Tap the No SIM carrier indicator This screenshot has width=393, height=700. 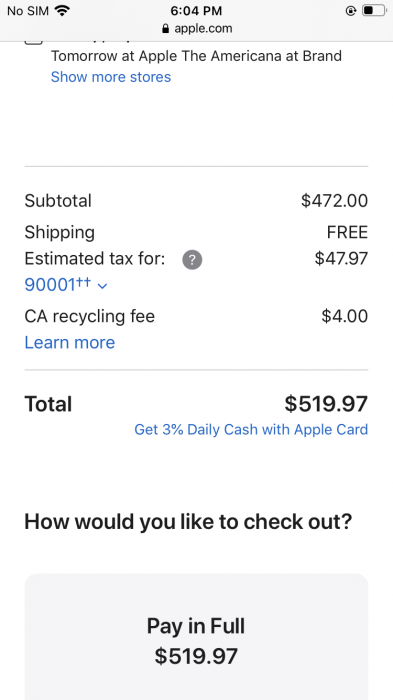pyautogui.click(x=28, y=10)
